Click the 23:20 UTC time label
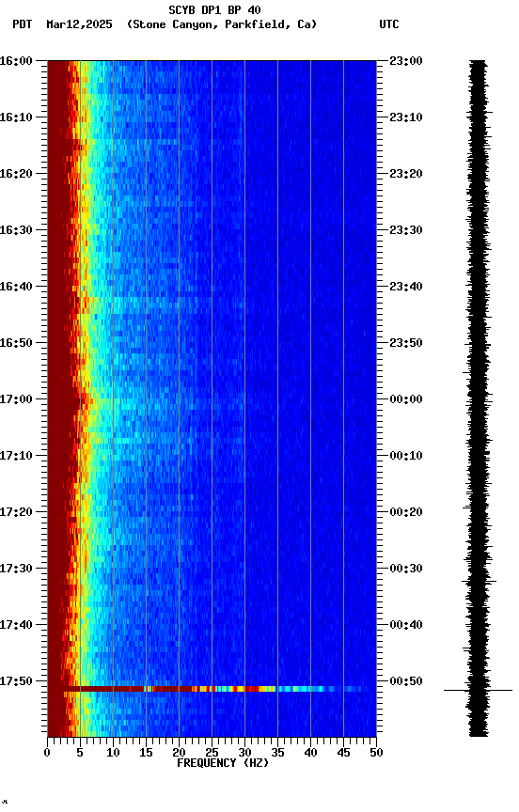The width and height of the screenshot is (519, 812). 406,174
